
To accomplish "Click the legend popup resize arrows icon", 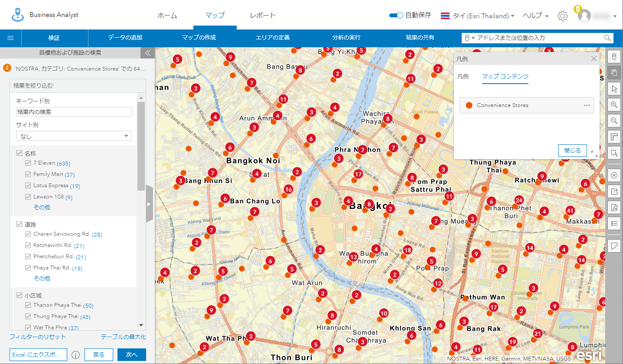I will coord(594,154).
